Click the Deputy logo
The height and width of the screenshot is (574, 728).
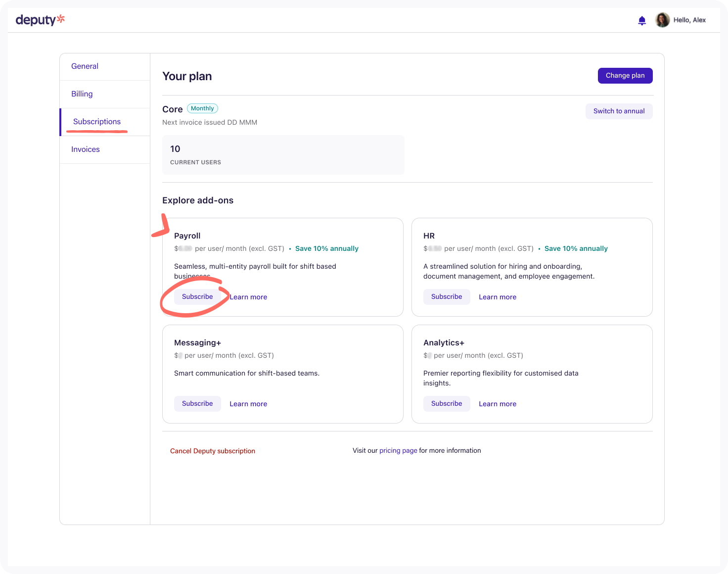click(40, 20)
